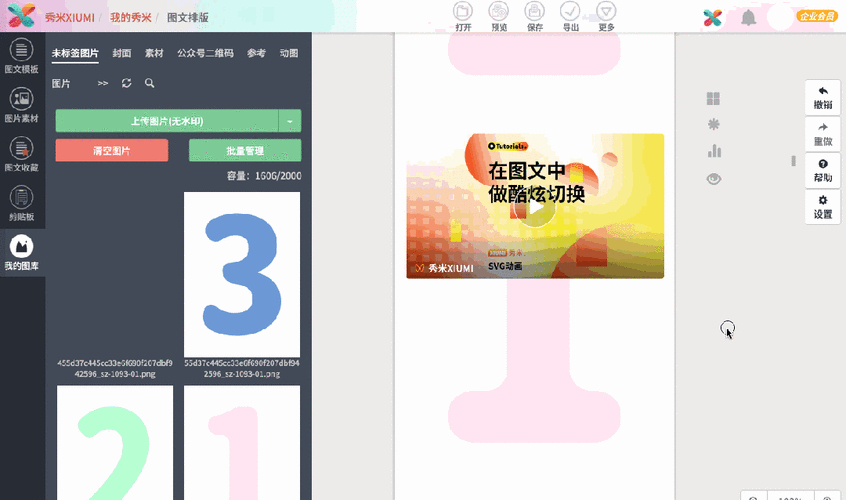This screenshot has height=500, width=846.
Task: Select the blue number 3 image thumbnail
Action: click(242, 274)
